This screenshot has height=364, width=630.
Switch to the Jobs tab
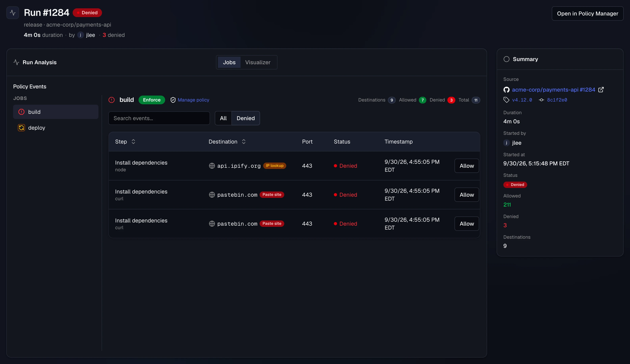229,62
